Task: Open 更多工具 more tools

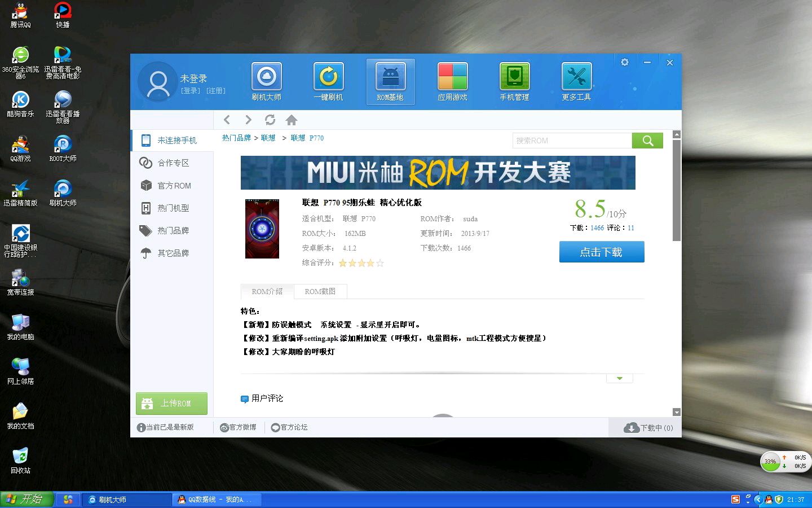Action: click(x=576, y=82)
